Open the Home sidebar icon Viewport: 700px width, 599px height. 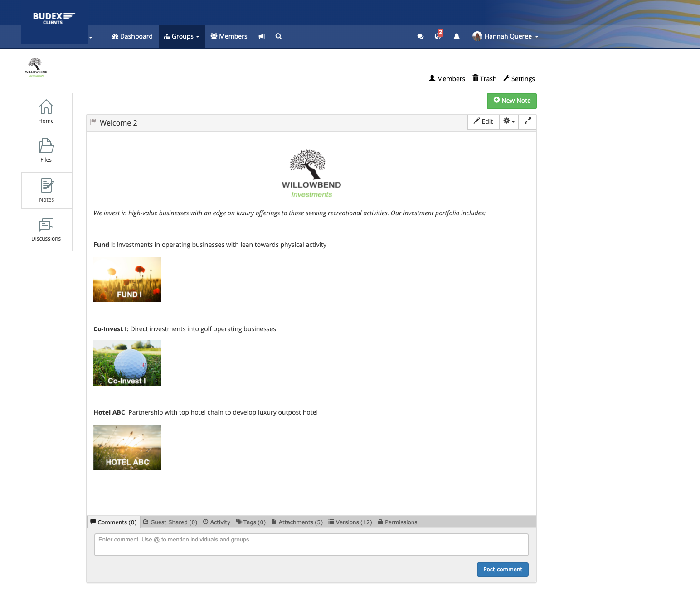[46, 111]
